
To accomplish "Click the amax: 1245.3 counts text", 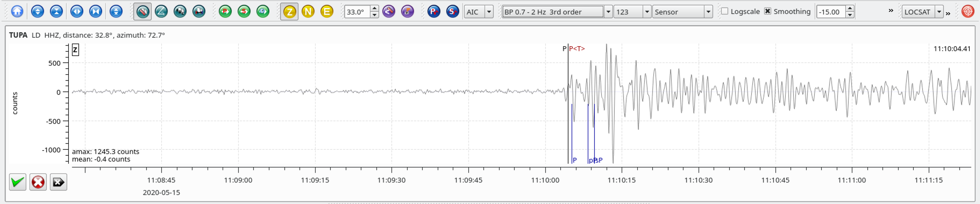I will (106, 152).
